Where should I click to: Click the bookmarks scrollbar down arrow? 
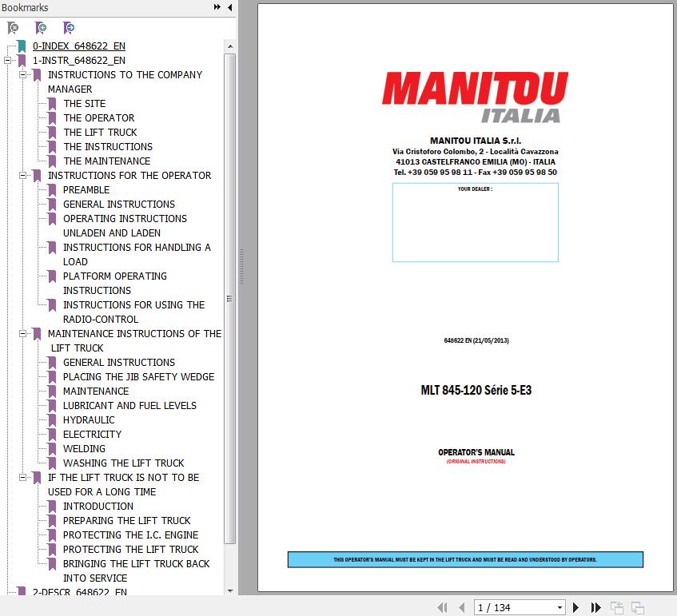tap(230, 590)
